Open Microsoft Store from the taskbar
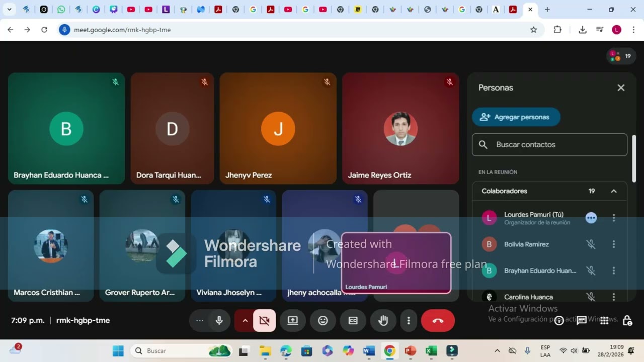Image resolution: width=644 pixels, height=362 pixels. (306, 350)
